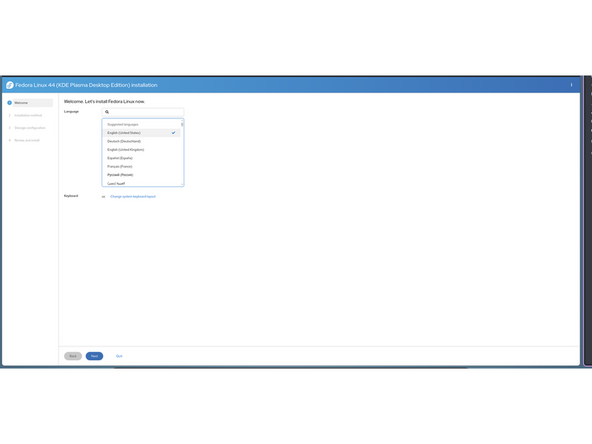Go to Storage configuration step

(x=30, y=128)
